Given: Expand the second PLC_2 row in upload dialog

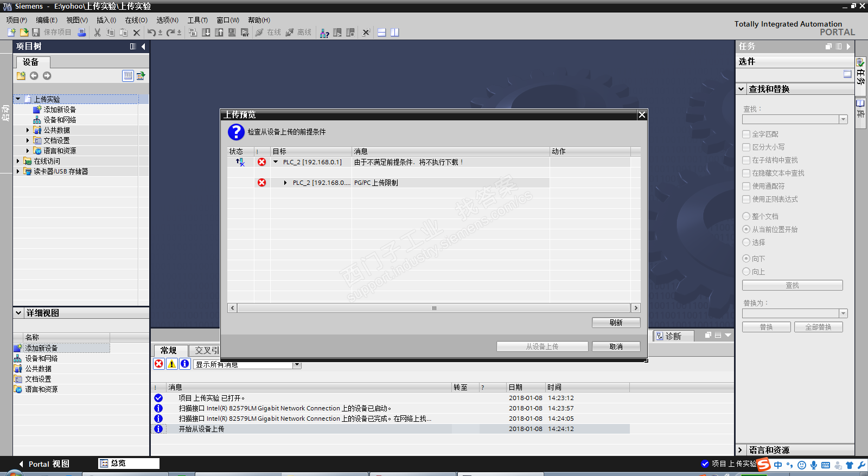Looking at the screenshot, I should point(285,183).
